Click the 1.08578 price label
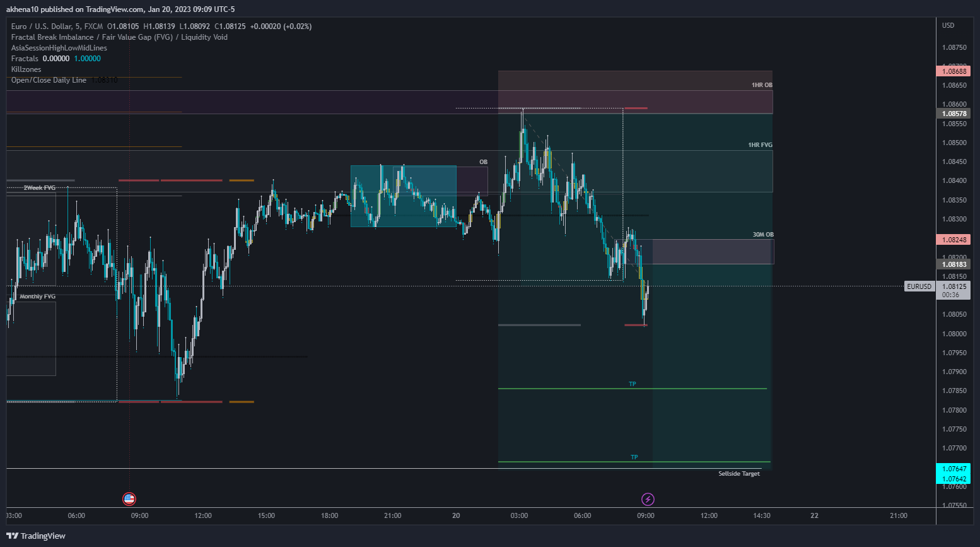980x547 pixels. pos(954,114)
